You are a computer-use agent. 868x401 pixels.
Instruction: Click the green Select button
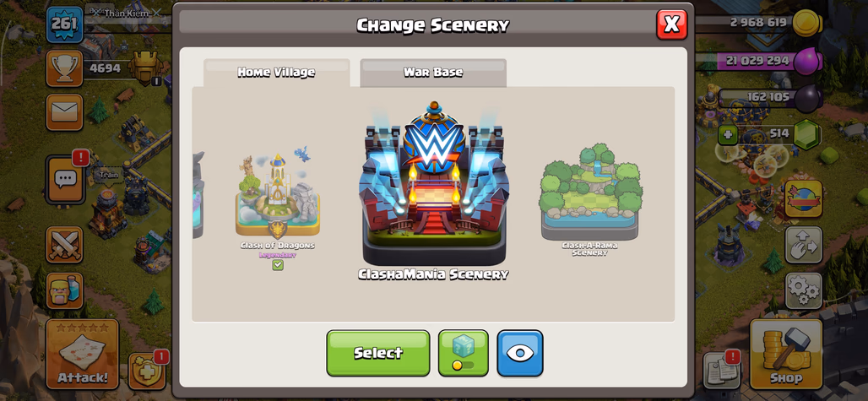[378, 353]
